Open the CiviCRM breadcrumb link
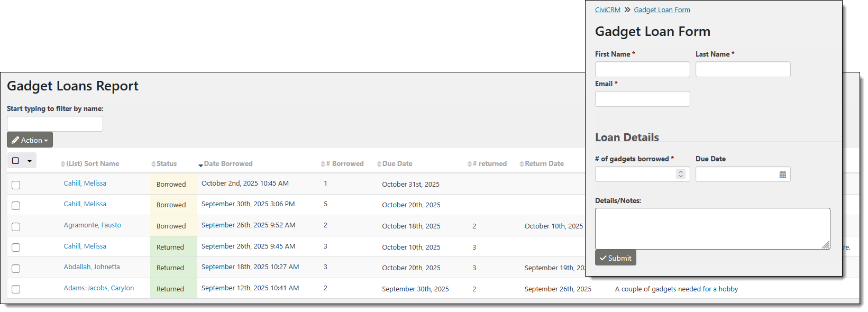This screenshot has height=312, width=868. click(607, 10)
